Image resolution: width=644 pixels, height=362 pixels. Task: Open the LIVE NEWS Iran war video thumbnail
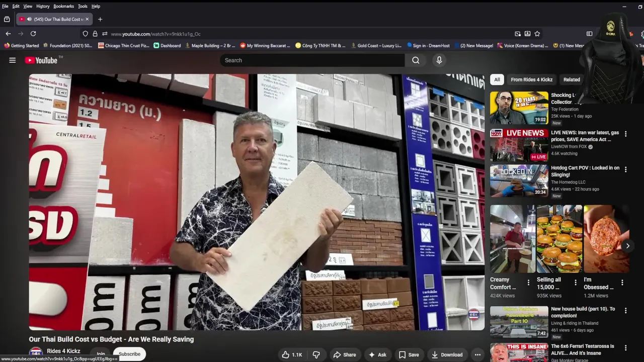(x=519, y=145)
